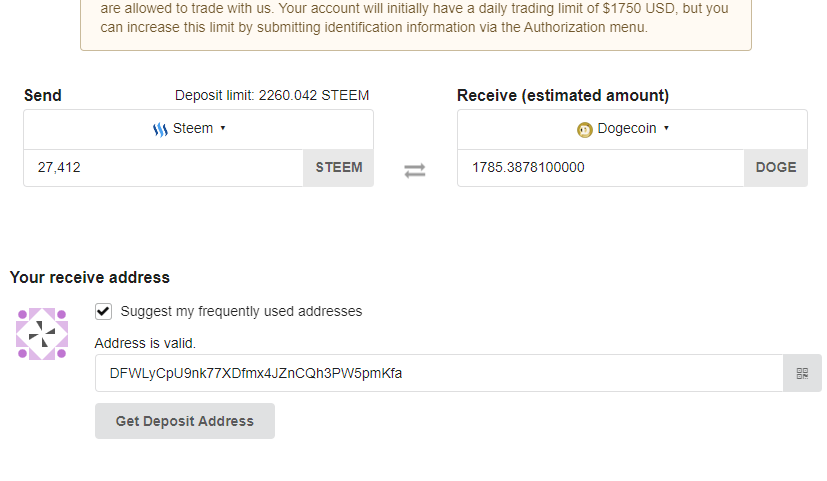Viewport: 827px width, 481px height.
Task: Swap send and receive currencies
Action: coord(415,171)
